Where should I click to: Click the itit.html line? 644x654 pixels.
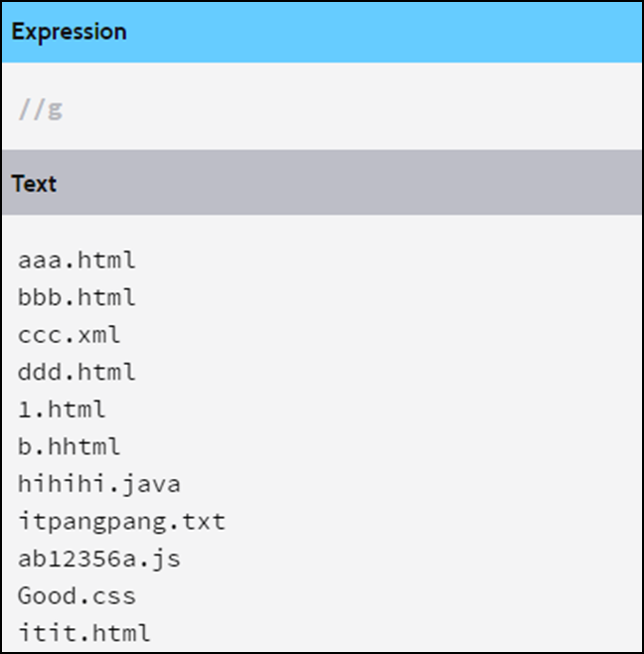(x=84, y=633)
